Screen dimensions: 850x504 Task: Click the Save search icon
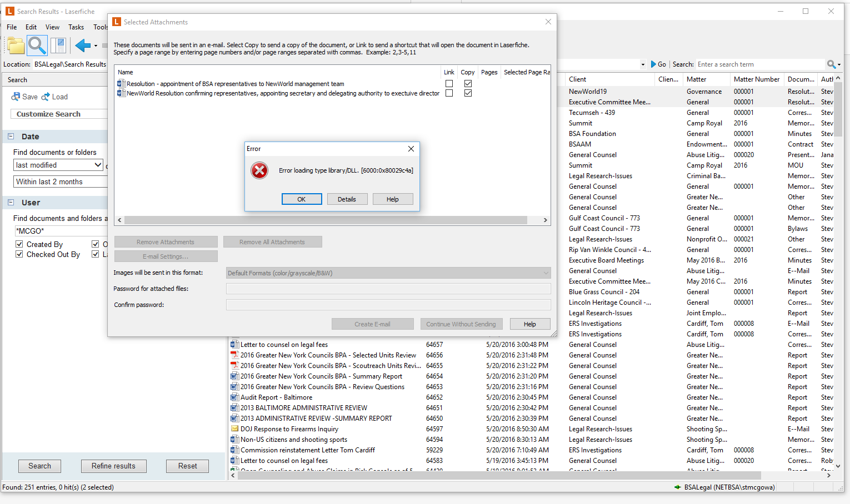point(16,97)
